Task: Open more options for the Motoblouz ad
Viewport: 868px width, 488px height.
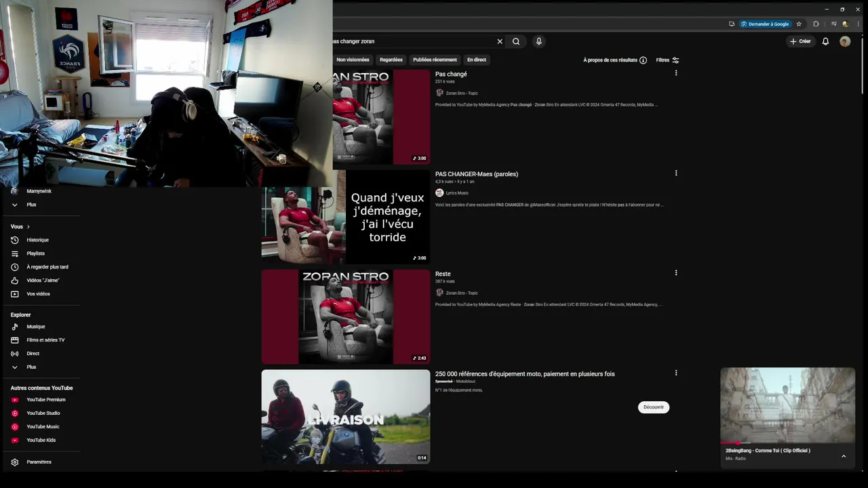Action: click(675, 373)
